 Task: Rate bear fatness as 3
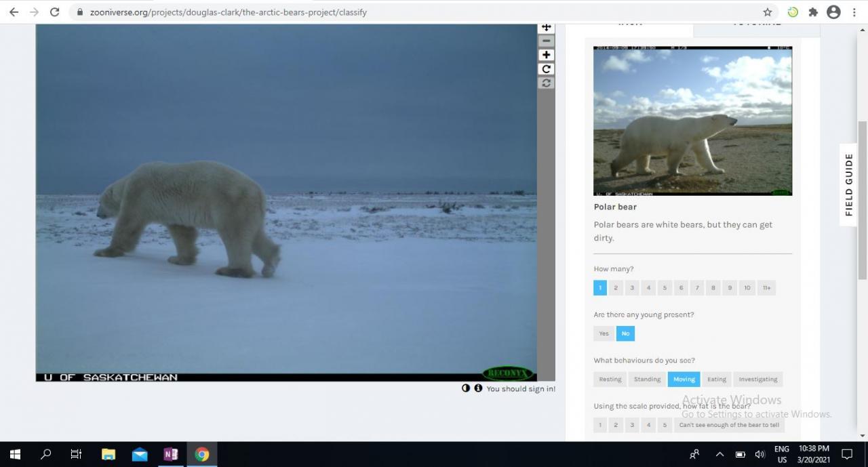(632, 425)
